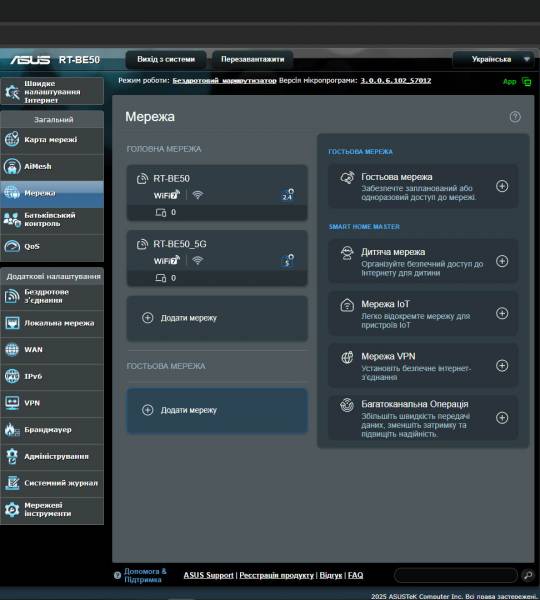
Task: Click the connected devices icon under RT-BE50_5G
Action: pyautogui.click(x=160, y=278)
